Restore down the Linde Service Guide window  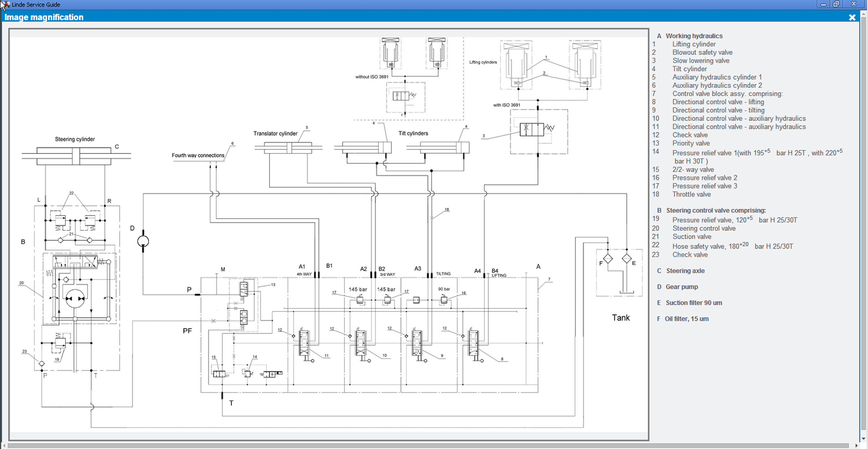[836, 4]
